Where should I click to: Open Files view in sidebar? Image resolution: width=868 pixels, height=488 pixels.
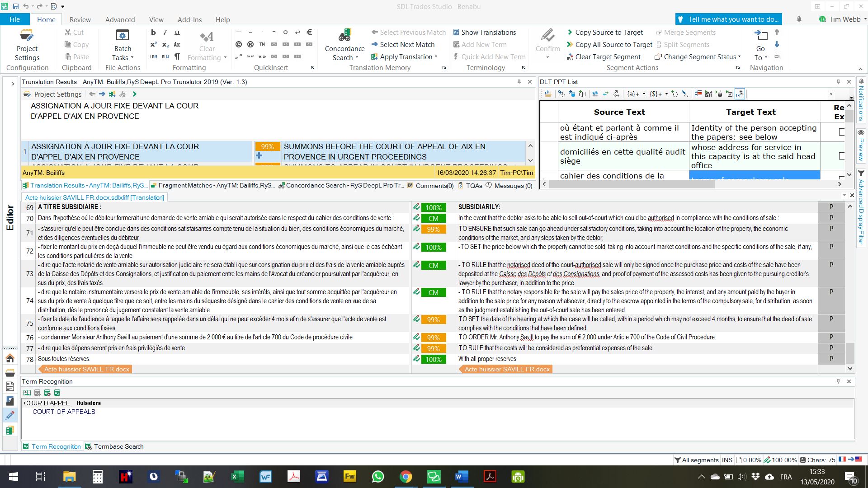9,386
